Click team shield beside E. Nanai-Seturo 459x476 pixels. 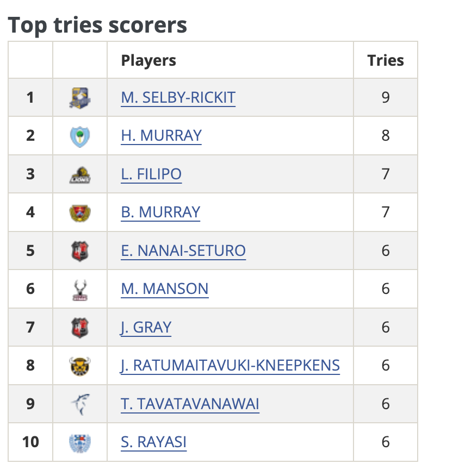80,251
